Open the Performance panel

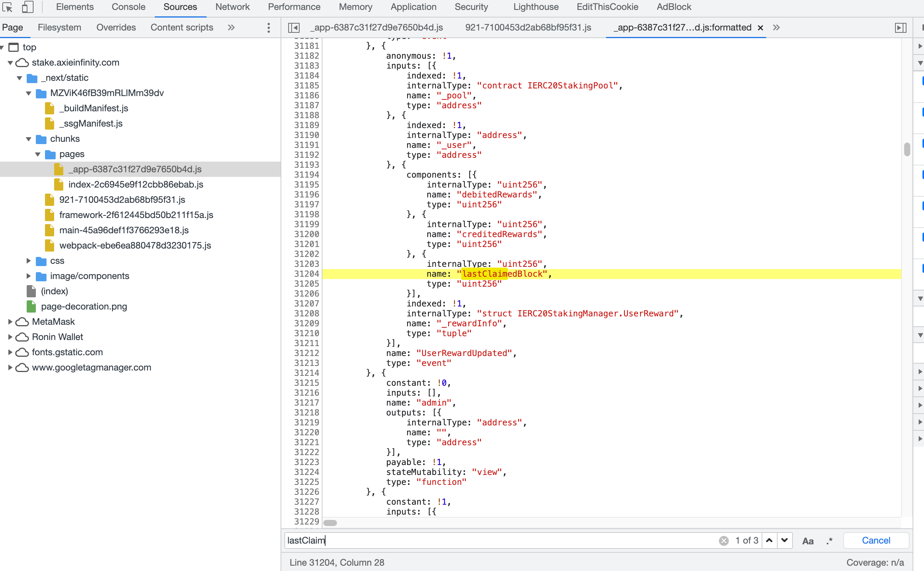(294, 7)
